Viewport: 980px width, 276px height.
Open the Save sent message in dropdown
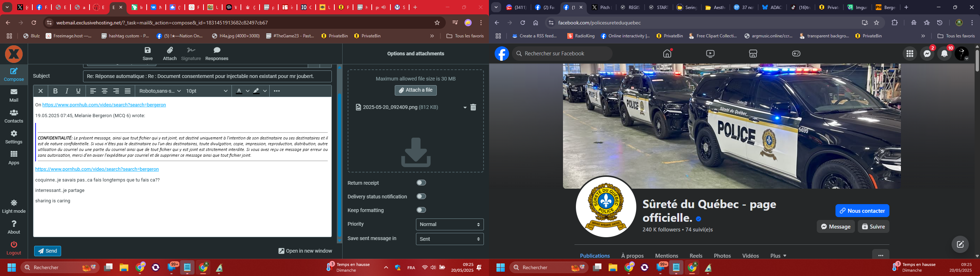450,239
